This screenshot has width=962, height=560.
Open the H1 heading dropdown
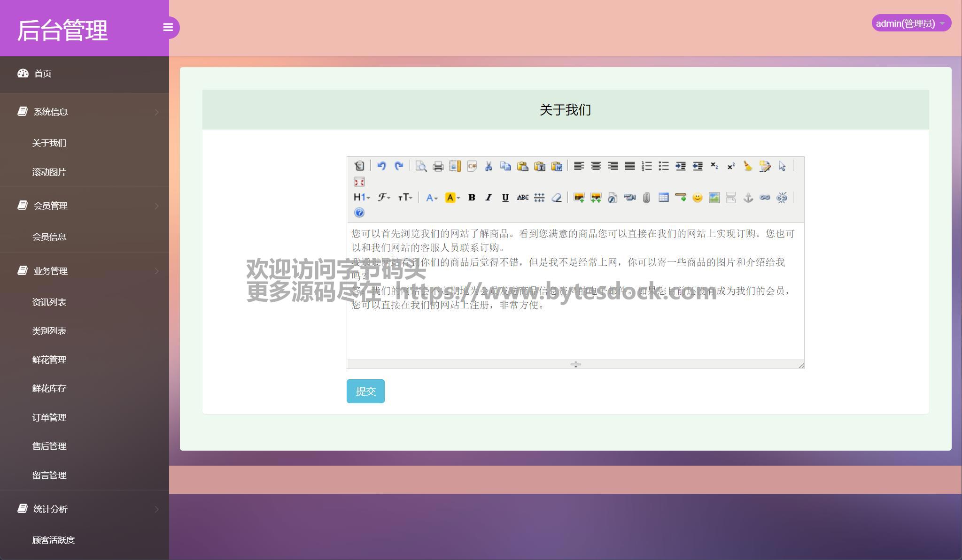pos(362,198)
